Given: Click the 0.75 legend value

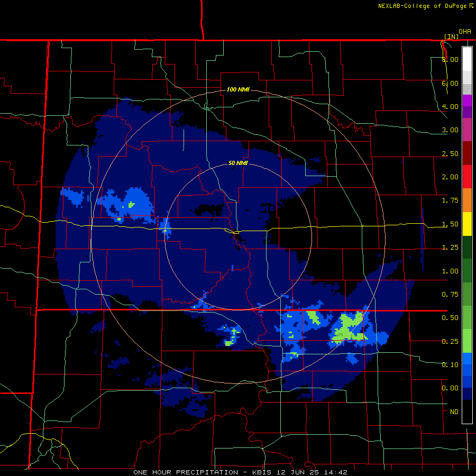Looking at the screenshot, I should pyautogui.click(x=450, y=295).
